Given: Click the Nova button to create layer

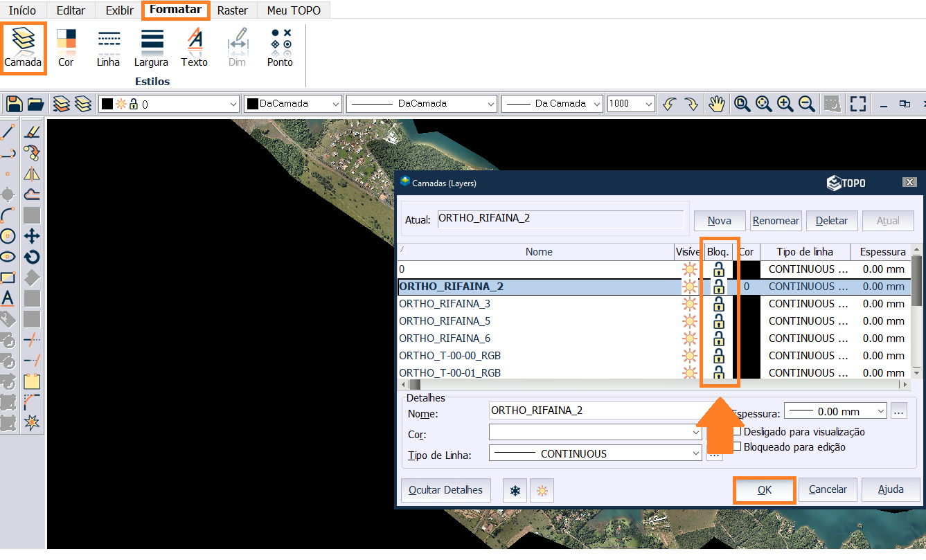Looking at the screenshot, I should tap(720, 221).
